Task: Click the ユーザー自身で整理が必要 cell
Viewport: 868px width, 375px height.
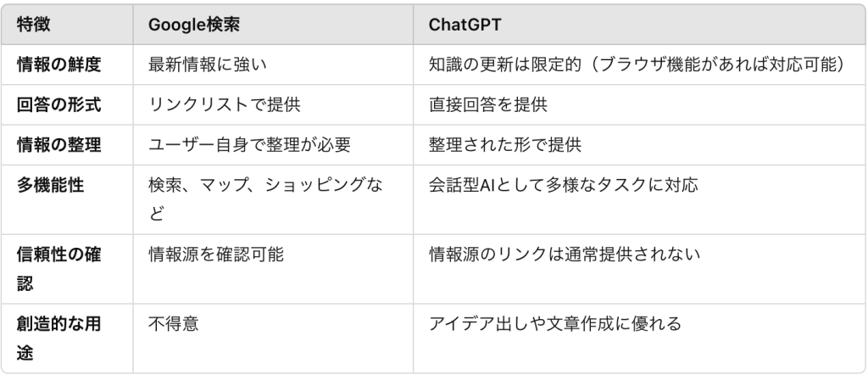Action: (249, 144)
